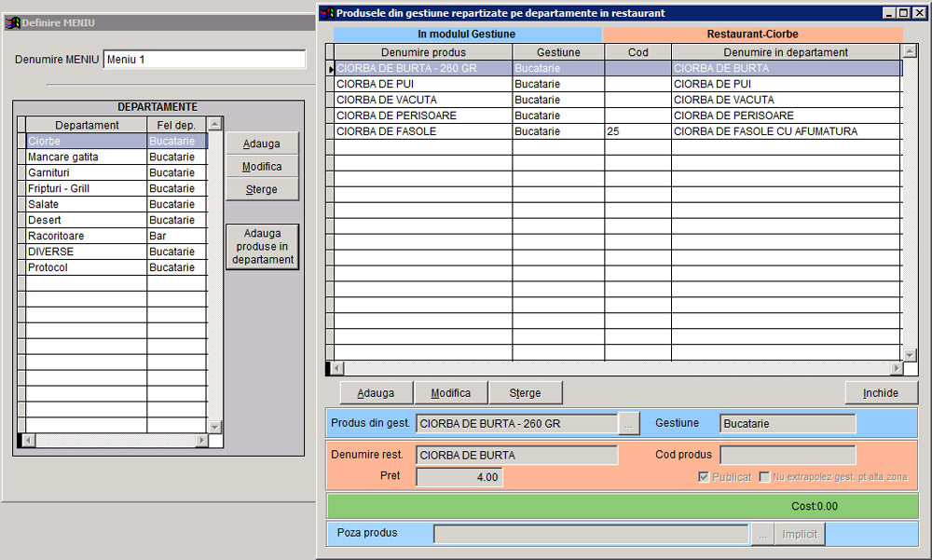This screenshot has width=932, height=560.
Task: Click the Gestiune column header
Action: (558, 52)
